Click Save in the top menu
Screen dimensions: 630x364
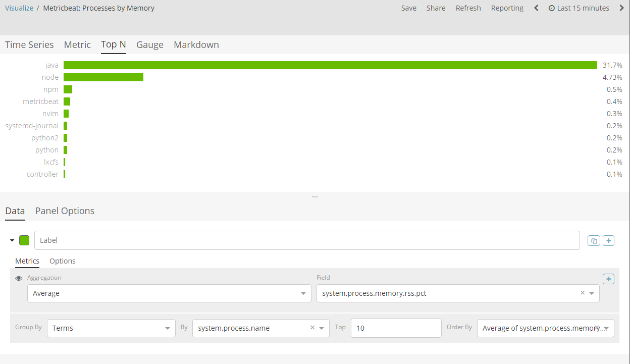pos(409,8)
